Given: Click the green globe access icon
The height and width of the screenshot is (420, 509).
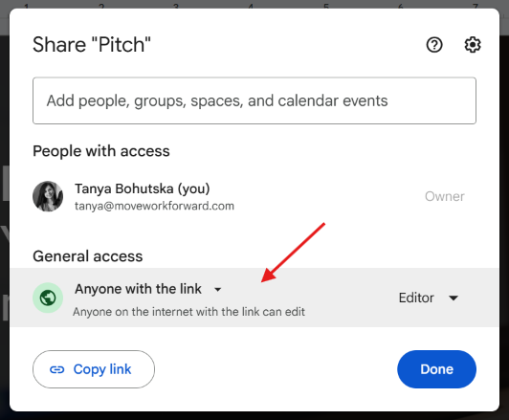Looking at the screenshot, I should [48, 298].
